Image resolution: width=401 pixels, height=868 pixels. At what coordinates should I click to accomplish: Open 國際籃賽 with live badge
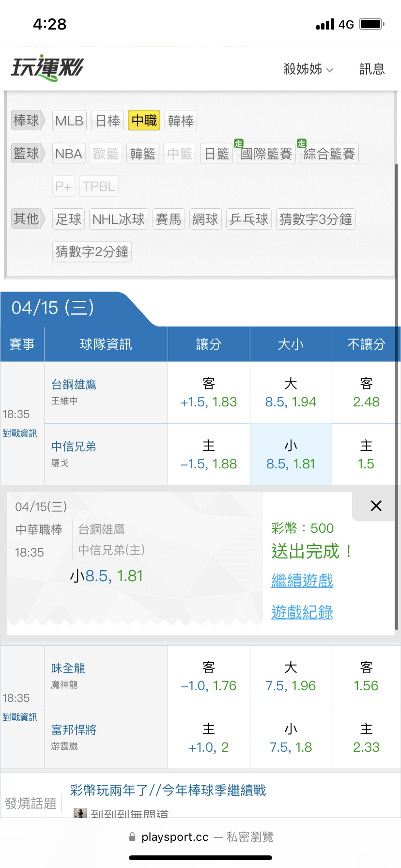[x=266, y=154]
